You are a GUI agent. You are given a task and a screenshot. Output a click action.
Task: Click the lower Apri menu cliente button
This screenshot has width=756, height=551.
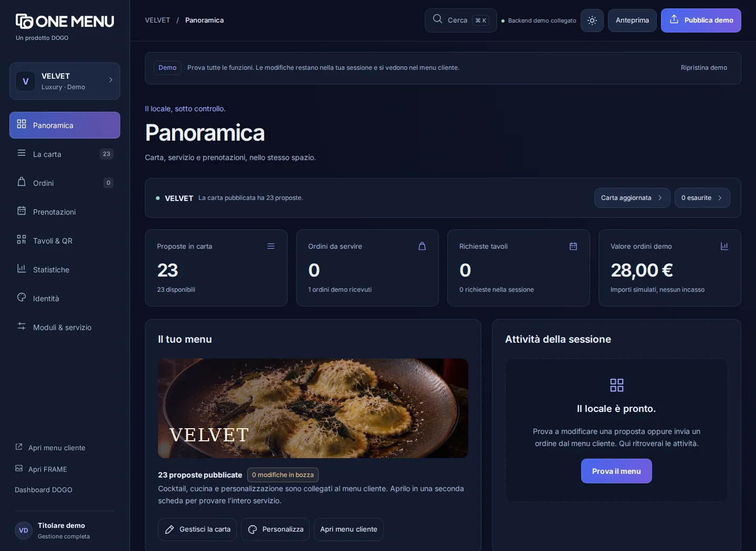pos(349,529)
